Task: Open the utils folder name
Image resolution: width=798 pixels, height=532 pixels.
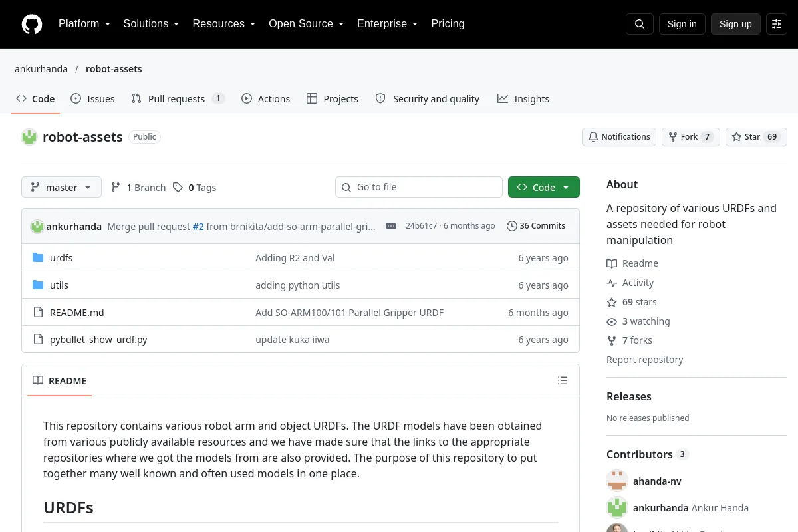Action: point(59,285)
